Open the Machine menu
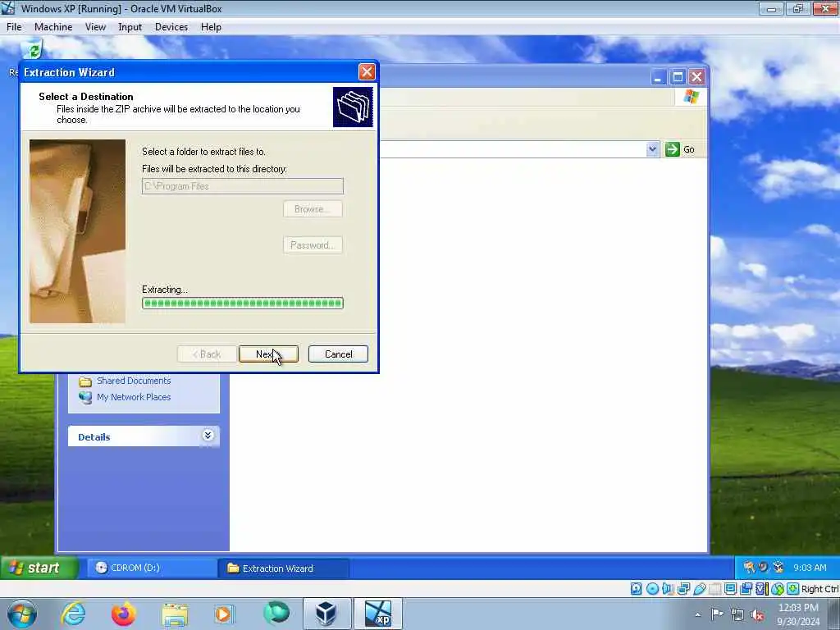The width and height of the screenshot is (840, 630). tap(53, 27)
